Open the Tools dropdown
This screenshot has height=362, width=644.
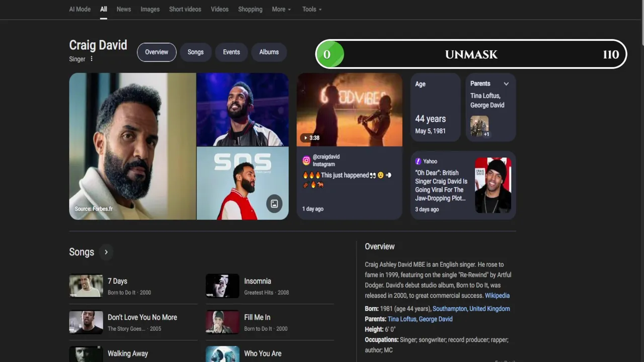312,9
